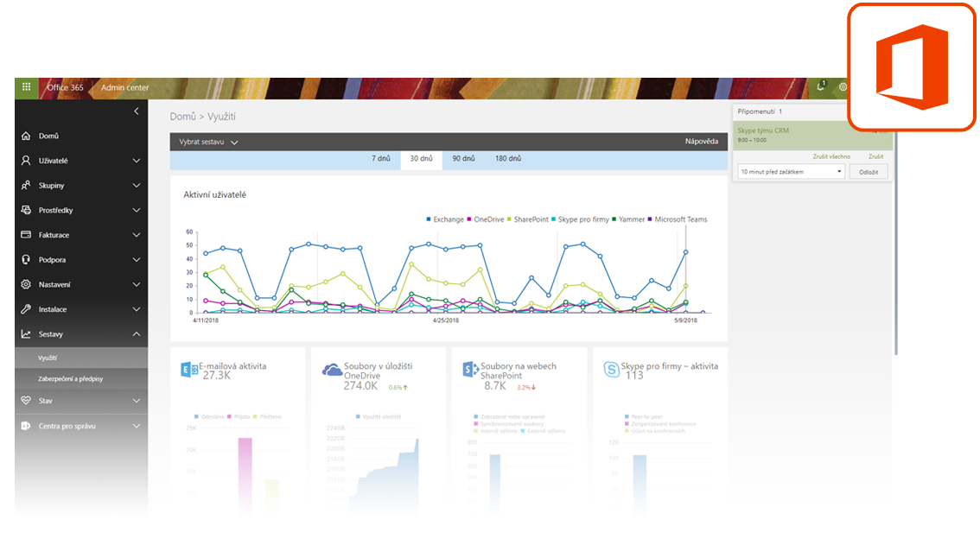Image resolution: width=980 pixels, height=539 pixels.
Task: Open the Soubory v úložišti OneDrive title
Action: pos(379,371)
